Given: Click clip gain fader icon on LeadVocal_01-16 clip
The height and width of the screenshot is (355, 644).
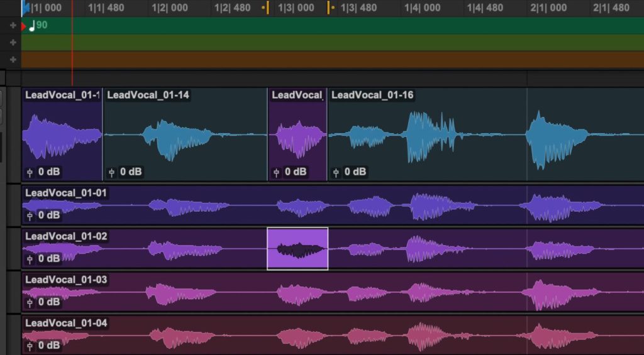Looking at the screenshot, I should pyautogui.click(x=336, y=173).
